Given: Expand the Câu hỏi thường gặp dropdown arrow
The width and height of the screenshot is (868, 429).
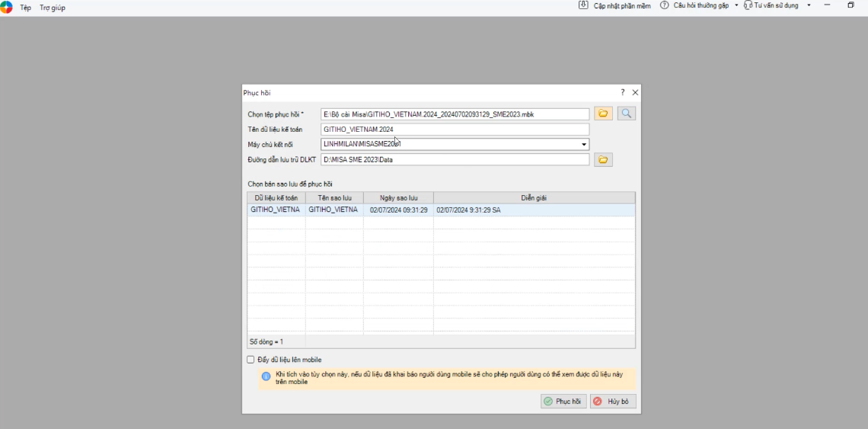Looking at the screenshot, I should click(736, 5).
